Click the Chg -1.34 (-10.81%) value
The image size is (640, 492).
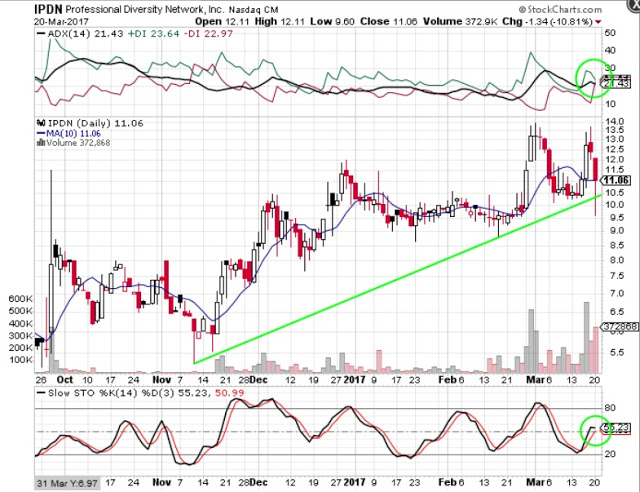tap(547, 22)
